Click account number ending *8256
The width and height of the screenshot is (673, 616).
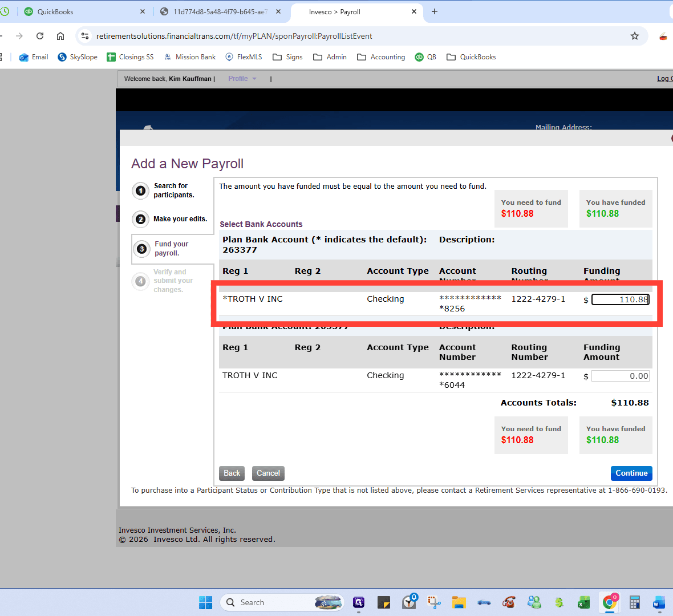[470, 303]
